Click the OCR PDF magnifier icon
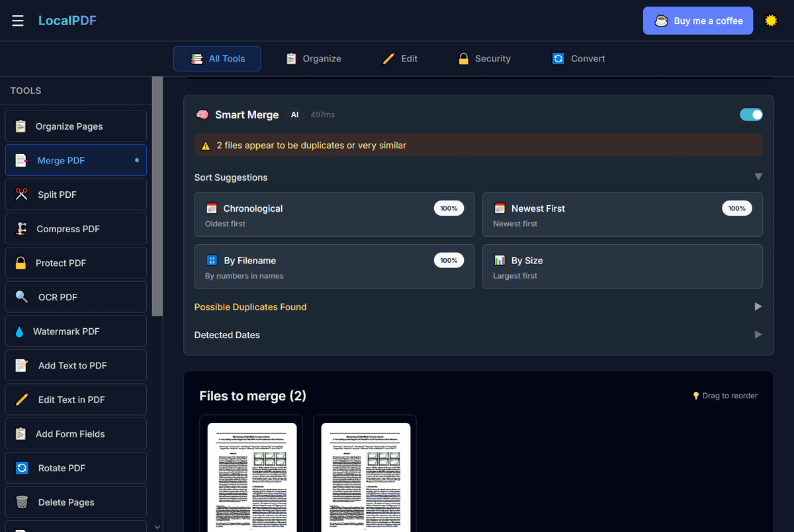The height and width of the screenshot is (532, 794). click(x=22, y=297)
